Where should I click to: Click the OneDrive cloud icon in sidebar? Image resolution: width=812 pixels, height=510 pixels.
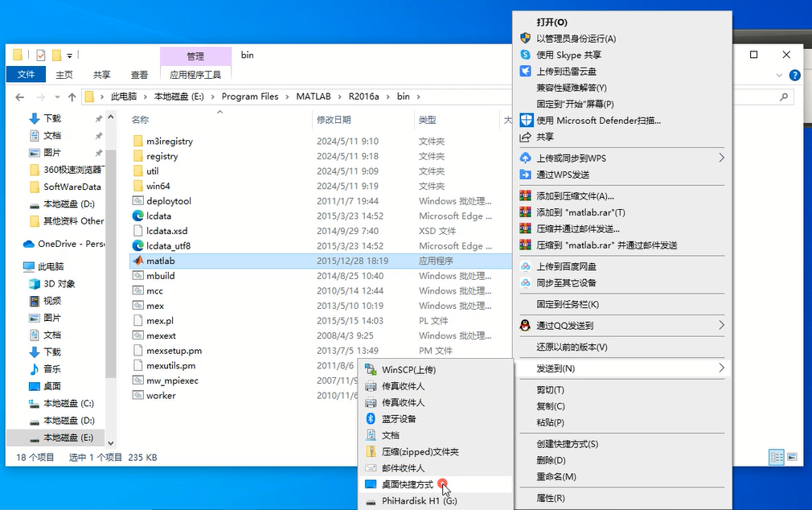tap(29, 244)
